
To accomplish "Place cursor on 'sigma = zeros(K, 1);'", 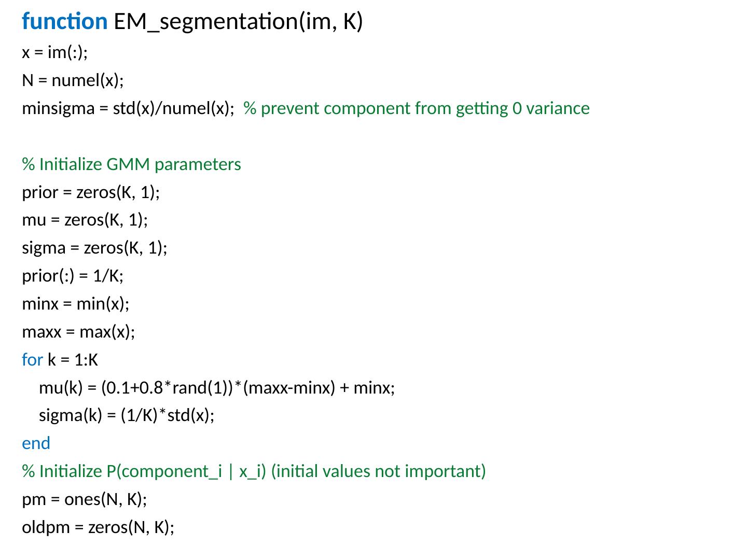I will (x=94, y=248).
